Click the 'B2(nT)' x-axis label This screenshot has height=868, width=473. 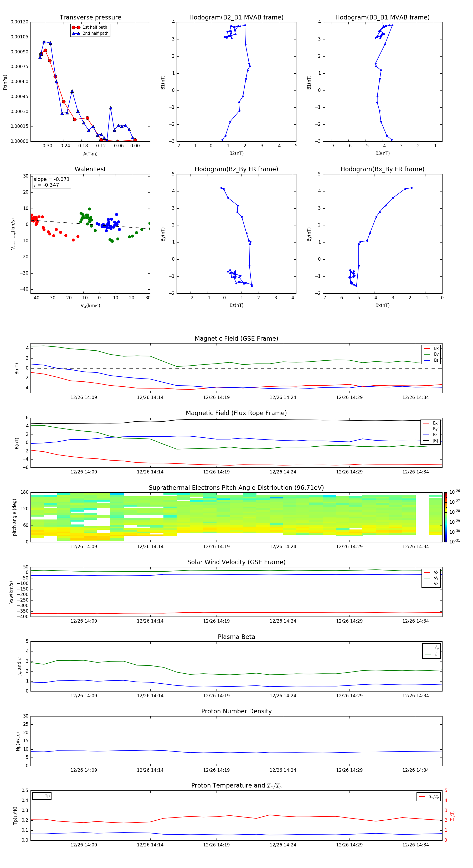[236, 153]
